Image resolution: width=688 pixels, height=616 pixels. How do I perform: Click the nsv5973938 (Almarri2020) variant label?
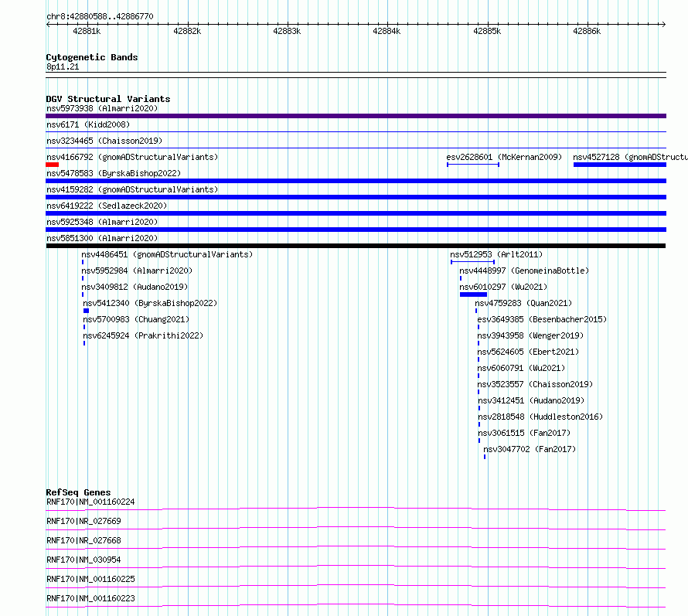pyautogui.click(x=102, y=108)
